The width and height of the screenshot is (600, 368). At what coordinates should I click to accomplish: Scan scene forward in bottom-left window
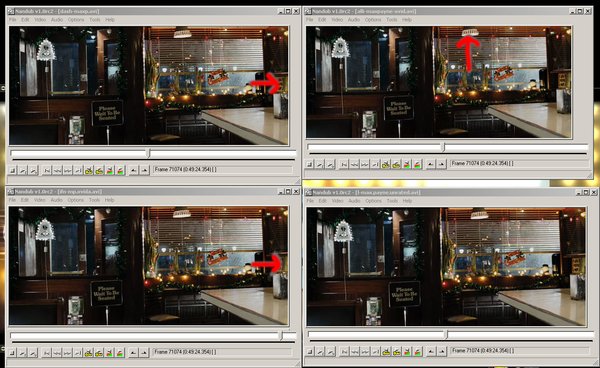coord(120,352)
